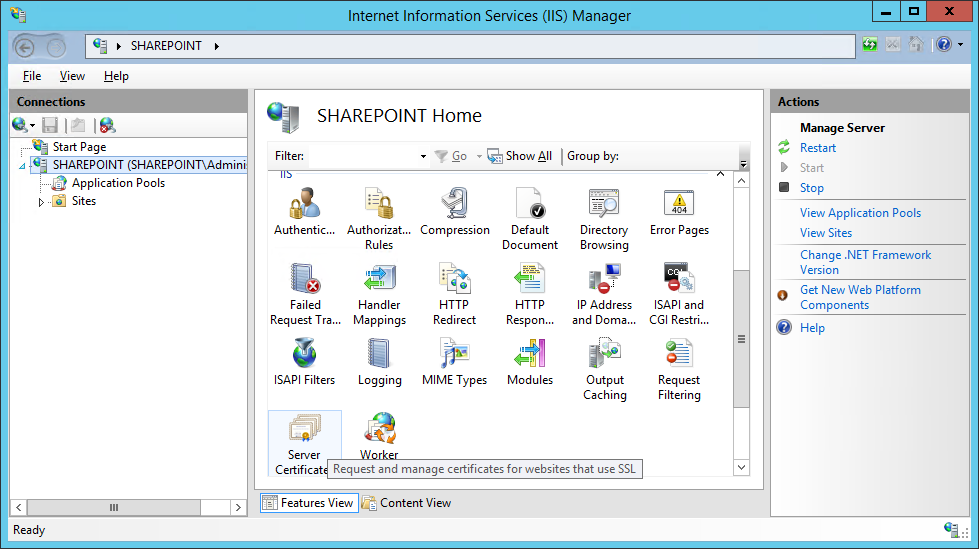Click address bar arrow after SHAREPOINT
Viewport: 979px width, 549px height.
pyautogui.click(x=217, y=46)
